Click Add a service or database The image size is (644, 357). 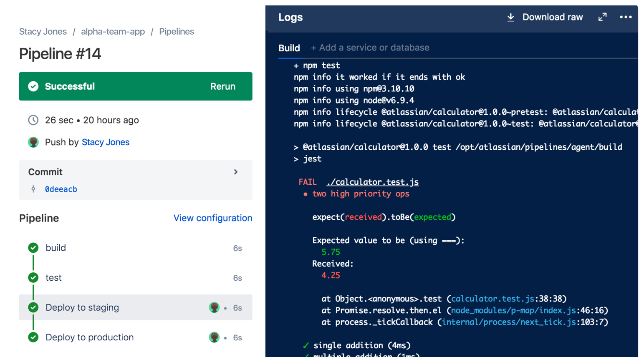click(x=370, y=48)
